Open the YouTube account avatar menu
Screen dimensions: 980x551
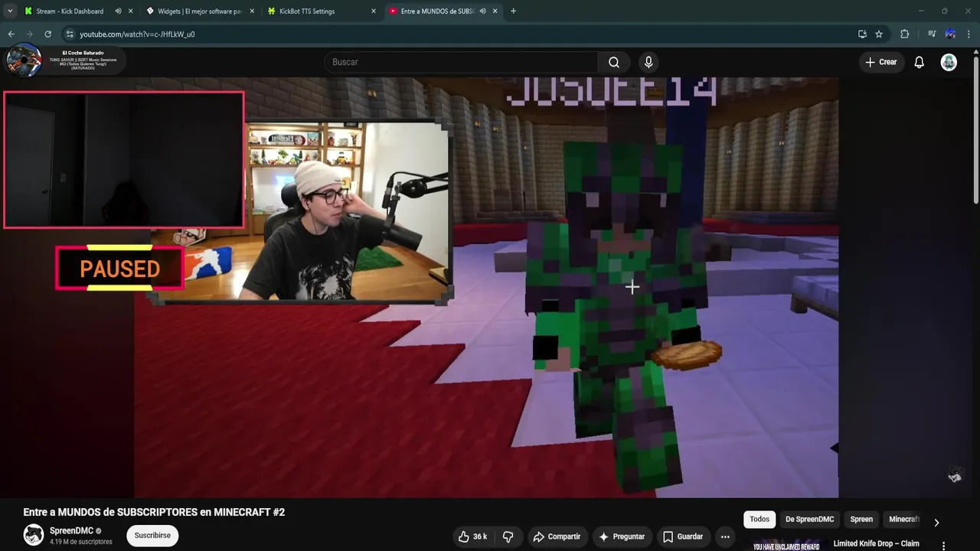pos(949,62)
